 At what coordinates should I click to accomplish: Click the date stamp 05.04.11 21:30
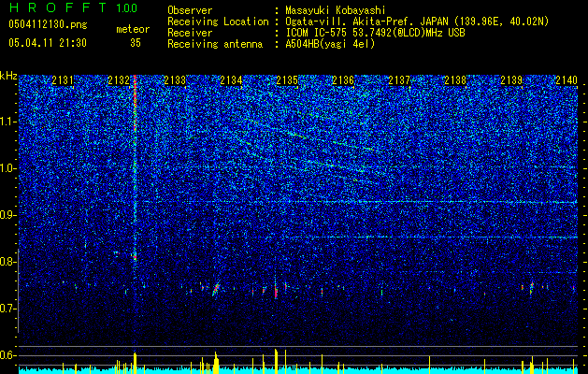[48, 43]
